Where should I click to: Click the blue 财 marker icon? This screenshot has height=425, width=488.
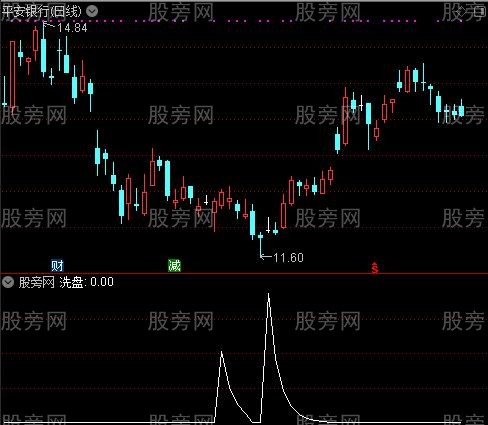[57, 266]
